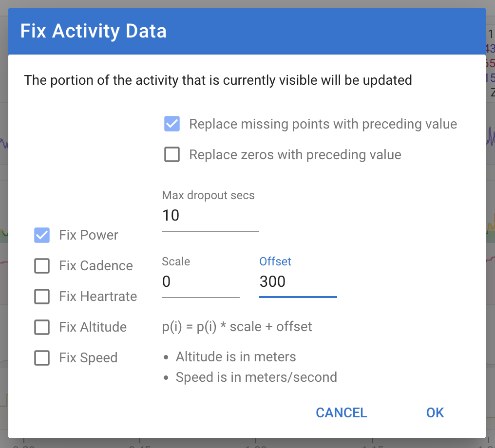The image size is (495, 448).
Task: Click the 0 value in Scale
Action: [165, 281]
